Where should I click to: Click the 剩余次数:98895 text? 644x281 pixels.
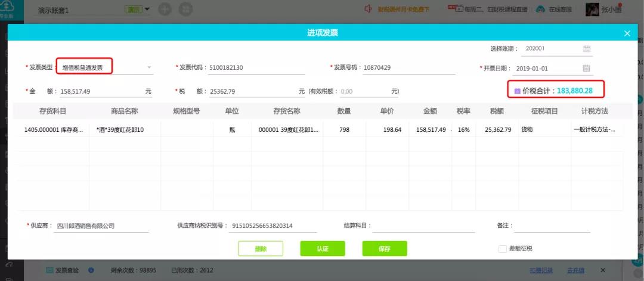(134, 270)
